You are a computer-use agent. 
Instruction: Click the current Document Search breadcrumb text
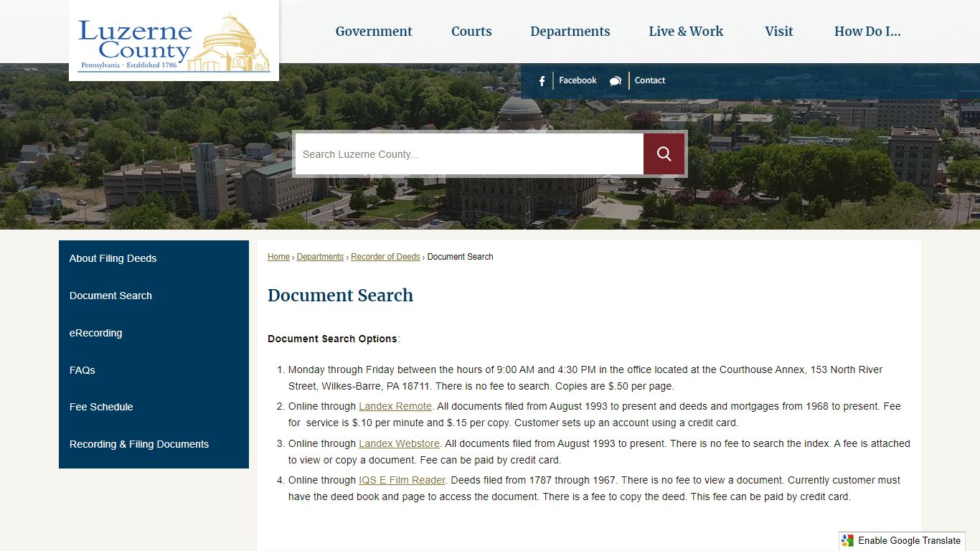pyautogui.click(x=460, y=257)
